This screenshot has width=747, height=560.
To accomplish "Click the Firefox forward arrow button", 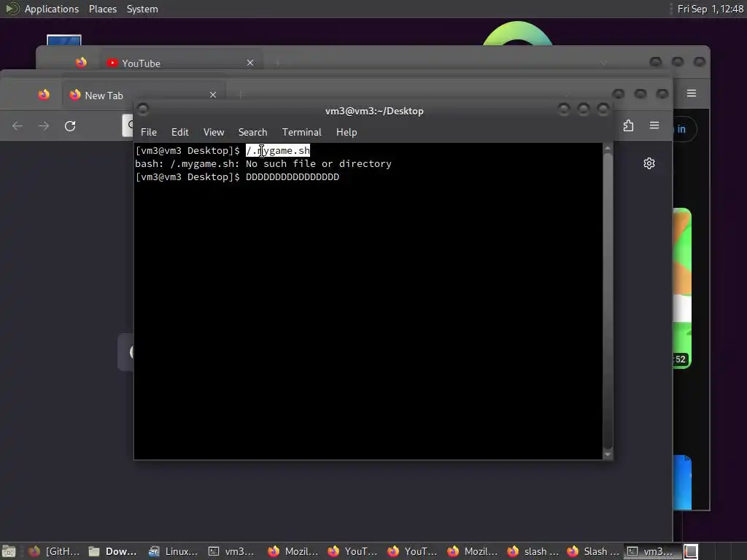I will click(x=43, y=125).
